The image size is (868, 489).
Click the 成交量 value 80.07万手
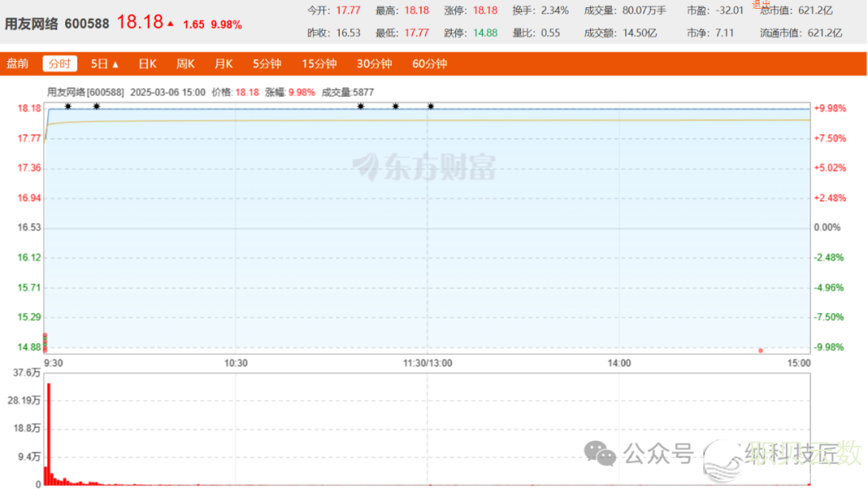pos(645,10)
